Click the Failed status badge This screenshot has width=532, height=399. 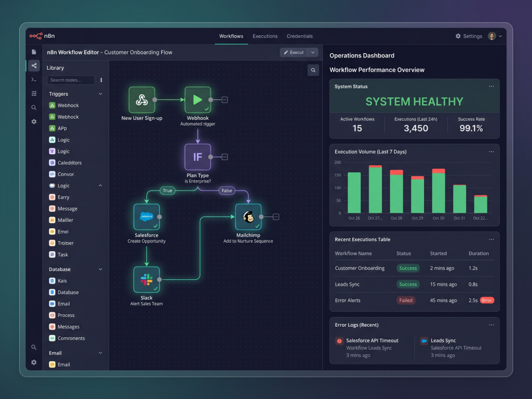click(x=406, y=300)
